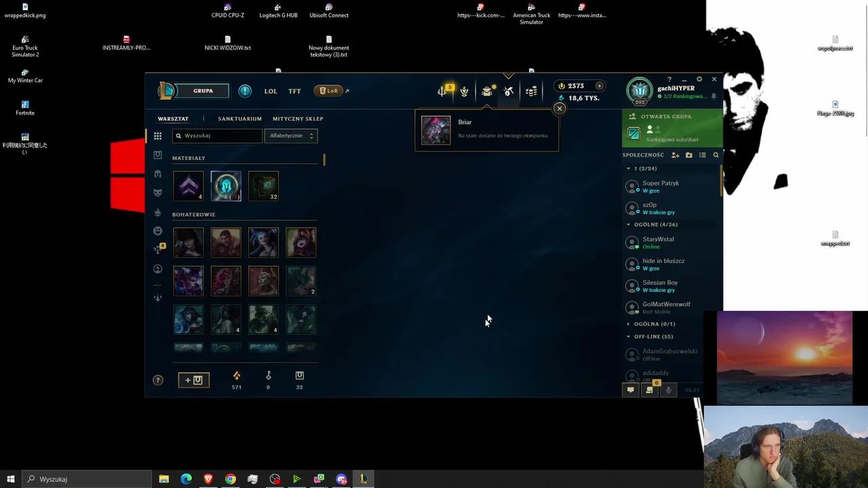Screen dimensions: 868x488
Task: Select the champion shard with count 2
Action: [301, 281]
